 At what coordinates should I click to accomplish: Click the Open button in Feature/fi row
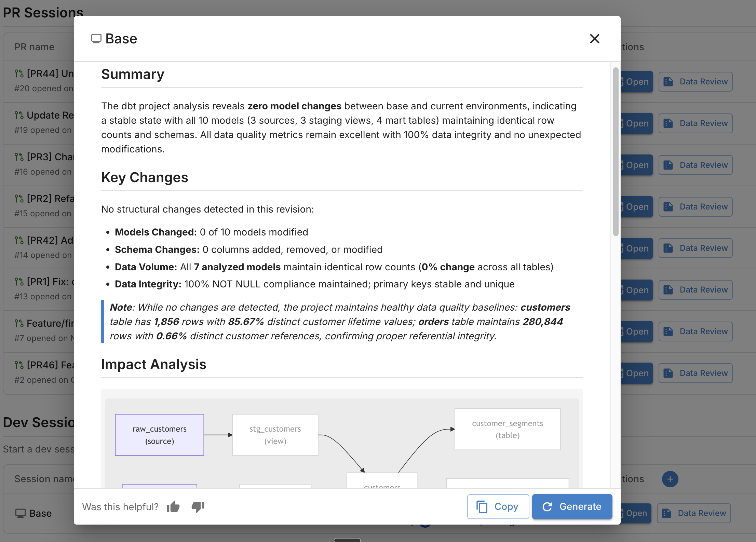637,331
